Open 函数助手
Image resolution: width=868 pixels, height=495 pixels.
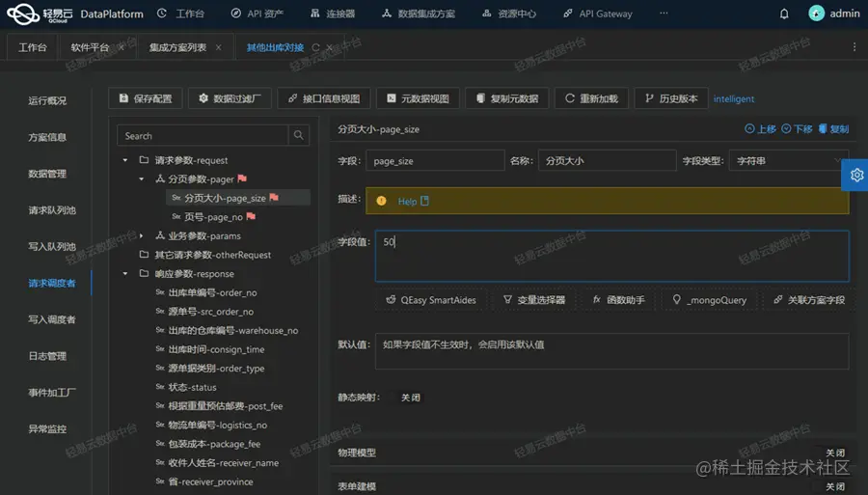(618, 299)
